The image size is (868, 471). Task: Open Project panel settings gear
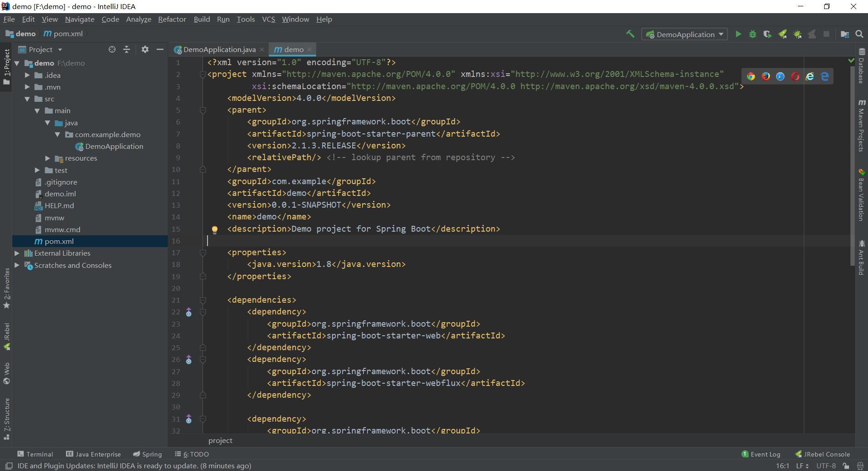coord(145,49)
